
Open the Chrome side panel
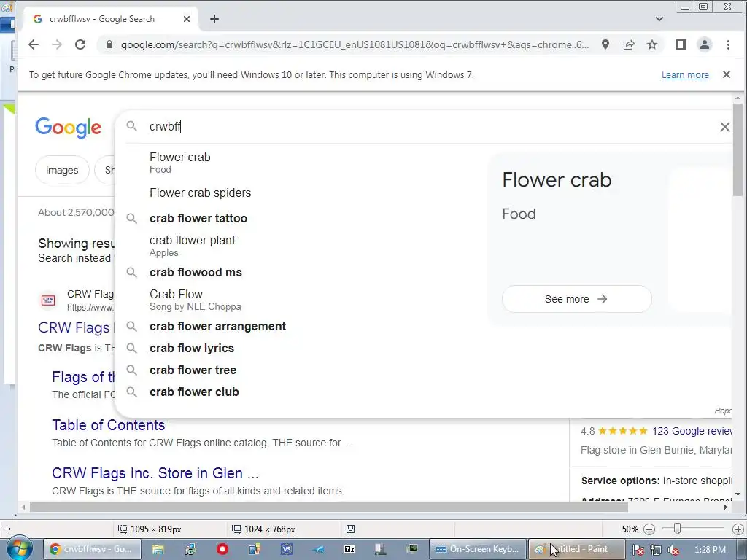pyautogui.click(x=681, y=44)
